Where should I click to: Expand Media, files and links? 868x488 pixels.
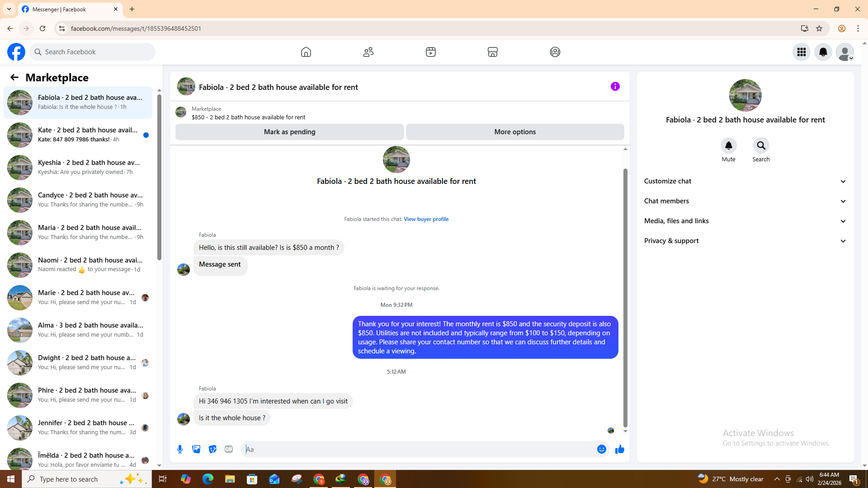[745, 221]
